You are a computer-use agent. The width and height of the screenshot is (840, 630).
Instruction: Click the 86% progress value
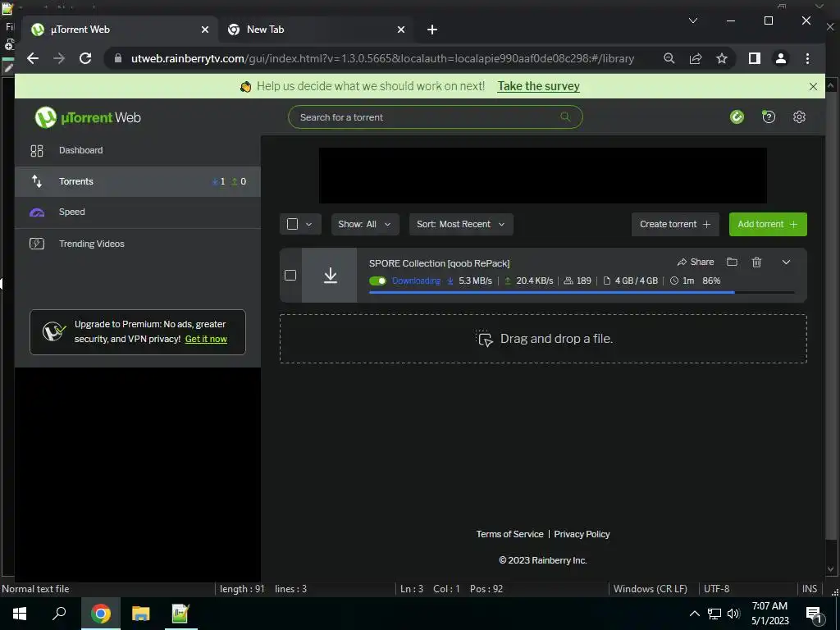[x=711, y=281]
